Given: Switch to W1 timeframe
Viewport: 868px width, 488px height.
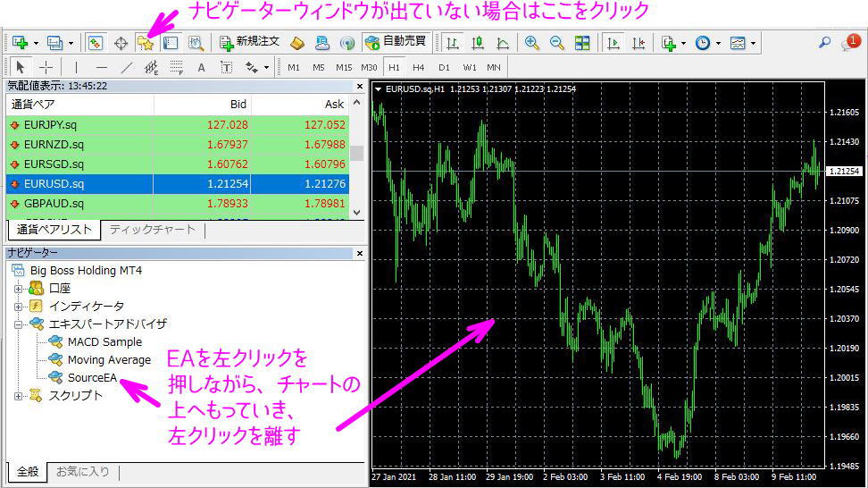Looking at the screenshot, I should (470, 68).
